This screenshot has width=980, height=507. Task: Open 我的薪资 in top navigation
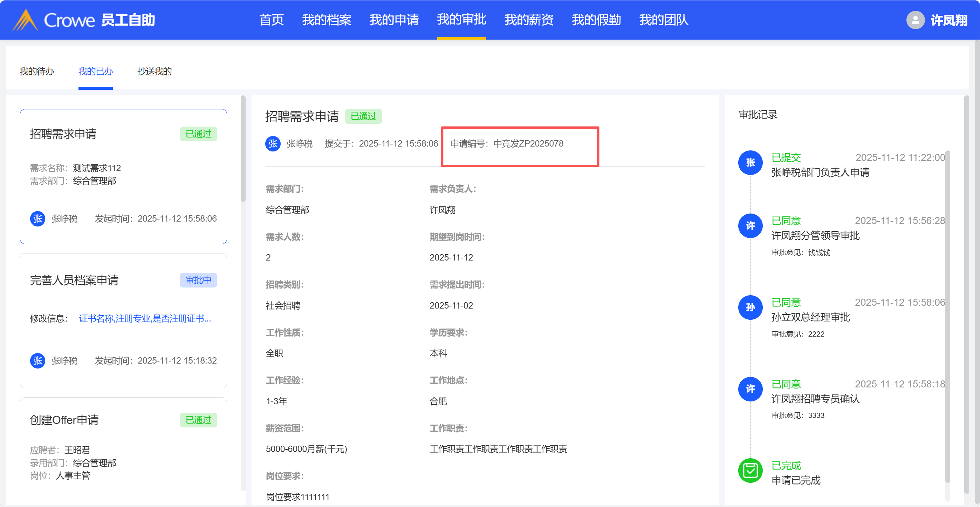[x=528, y=20]
